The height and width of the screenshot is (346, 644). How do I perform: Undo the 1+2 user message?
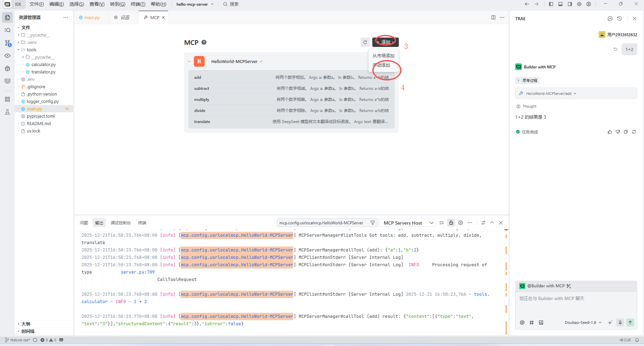coord(615,49)
